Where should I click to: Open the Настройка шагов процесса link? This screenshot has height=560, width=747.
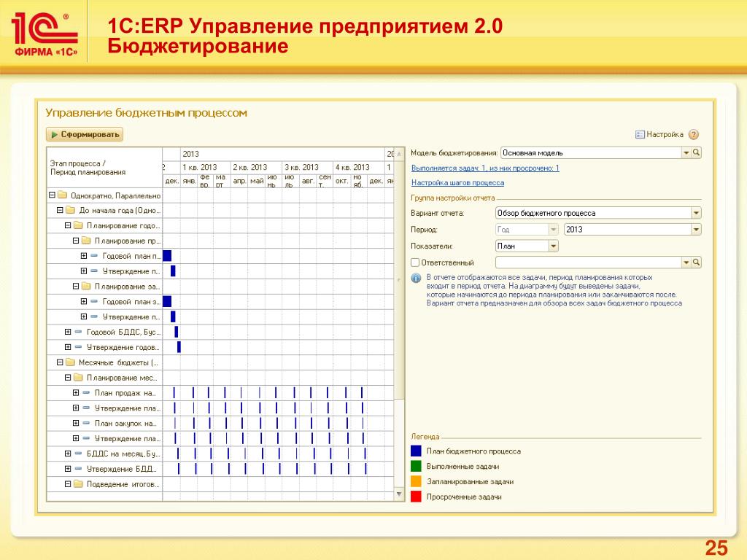pyautogui.click(x=457, y=183)
